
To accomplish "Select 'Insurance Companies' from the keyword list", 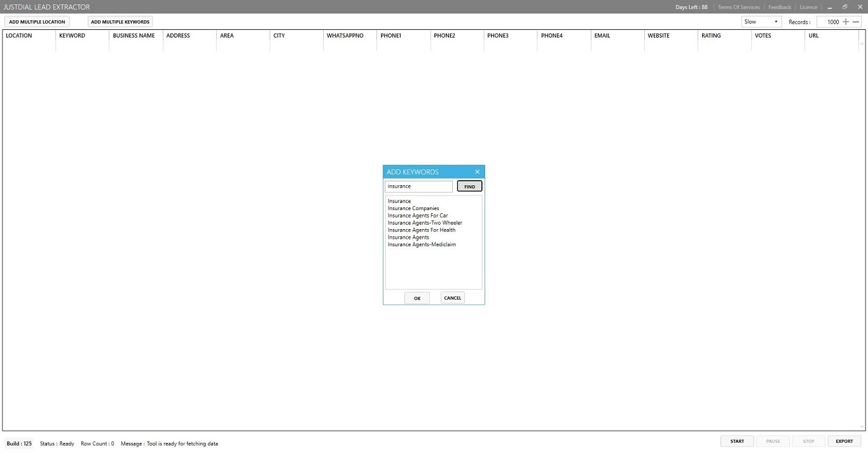I will coord(413,209).
